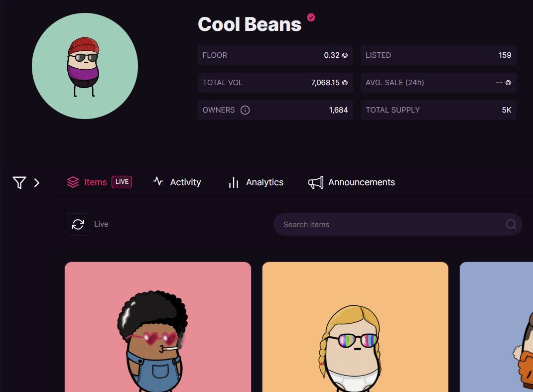
Task: Open the Cool Beans collection avatar
Action: click(x=85, y=66)
